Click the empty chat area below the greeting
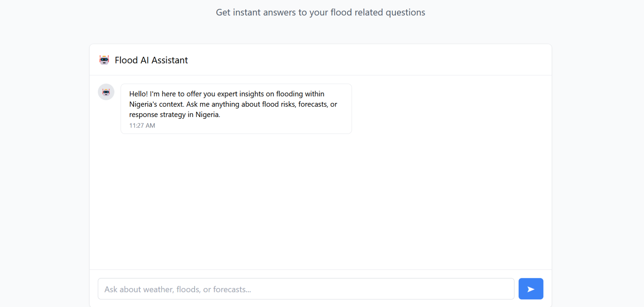 click(320, 202)
